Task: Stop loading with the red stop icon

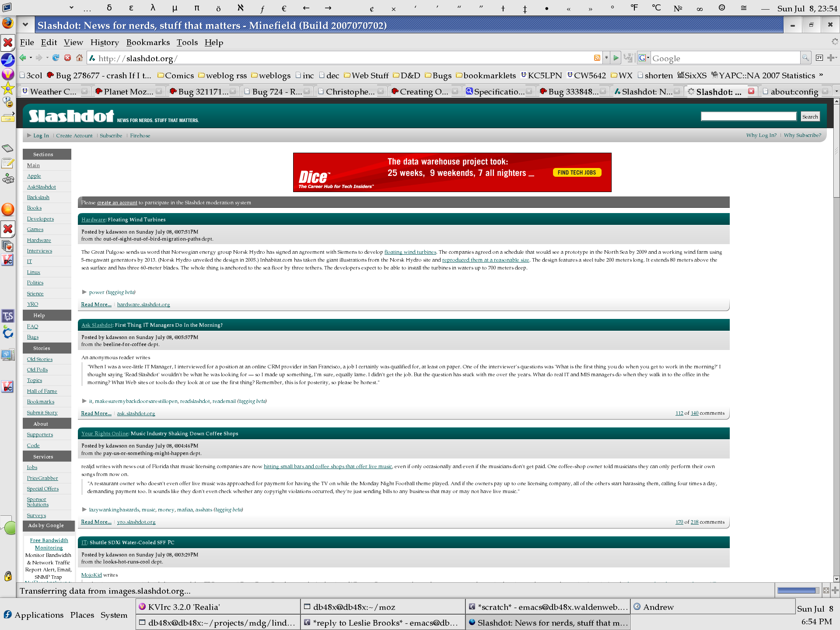Action: point(67,58)
